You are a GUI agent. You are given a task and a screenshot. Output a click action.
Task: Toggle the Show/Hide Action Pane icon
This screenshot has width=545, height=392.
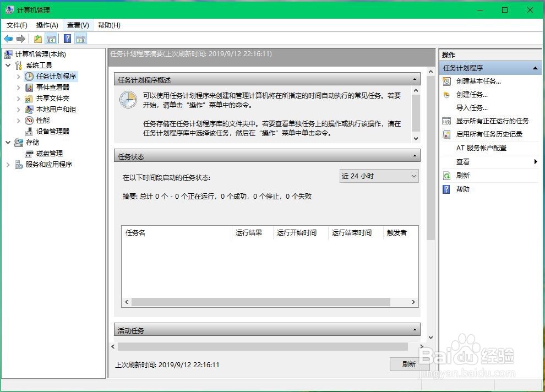(80, 39)
